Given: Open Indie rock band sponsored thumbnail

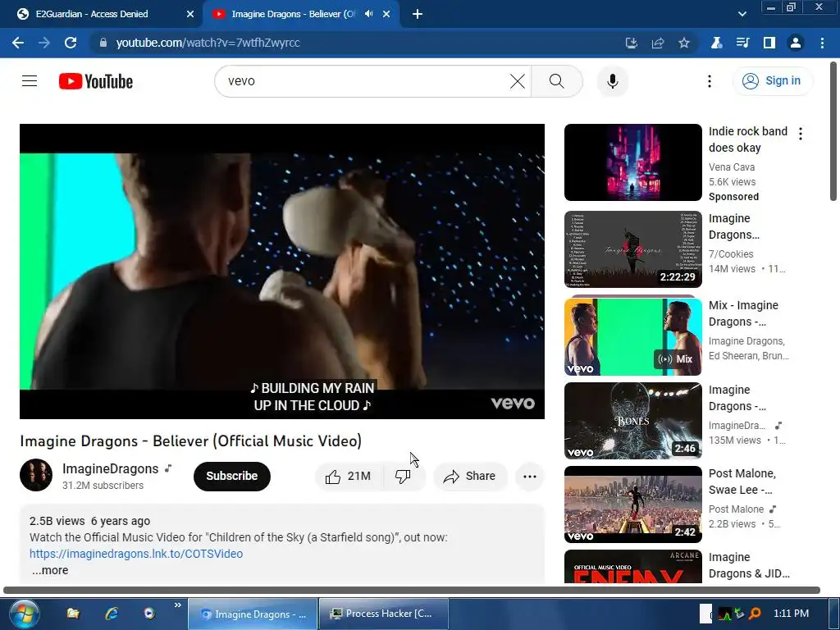Looking at the screenshot, I should (x=632, y=162).
